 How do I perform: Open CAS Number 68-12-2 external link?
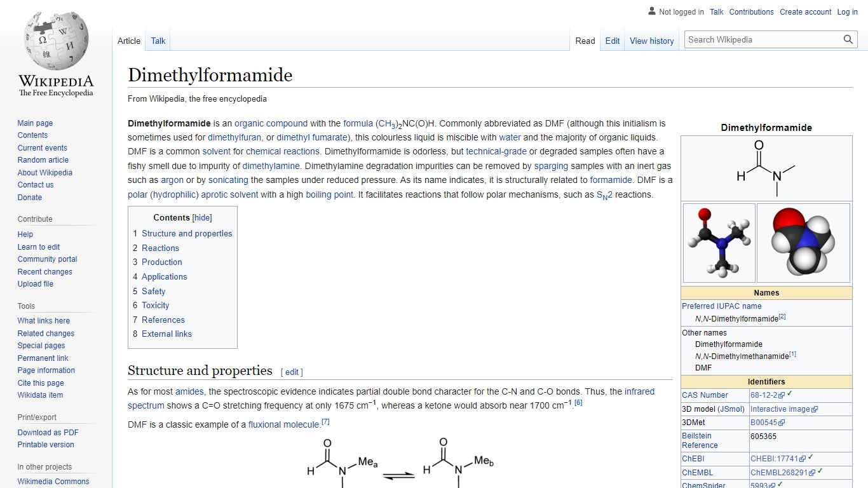click(768, 395)
